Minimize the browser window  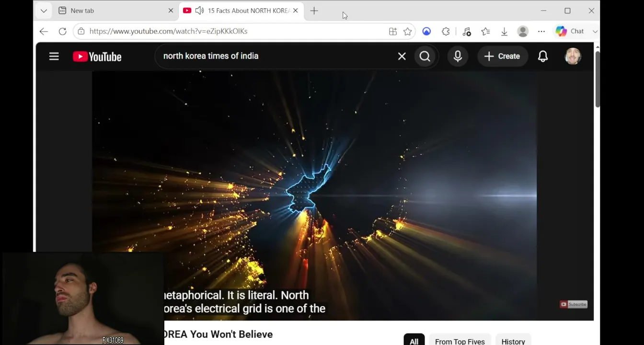coord(543,11)
